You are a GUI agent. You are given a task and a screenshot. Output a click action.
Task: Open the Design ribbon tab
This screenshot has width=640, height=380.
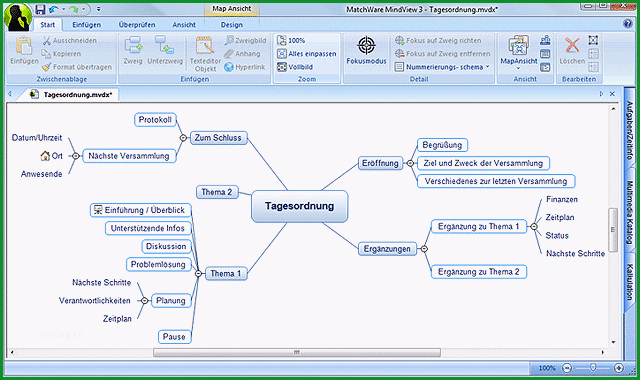(x=231, y=25)
